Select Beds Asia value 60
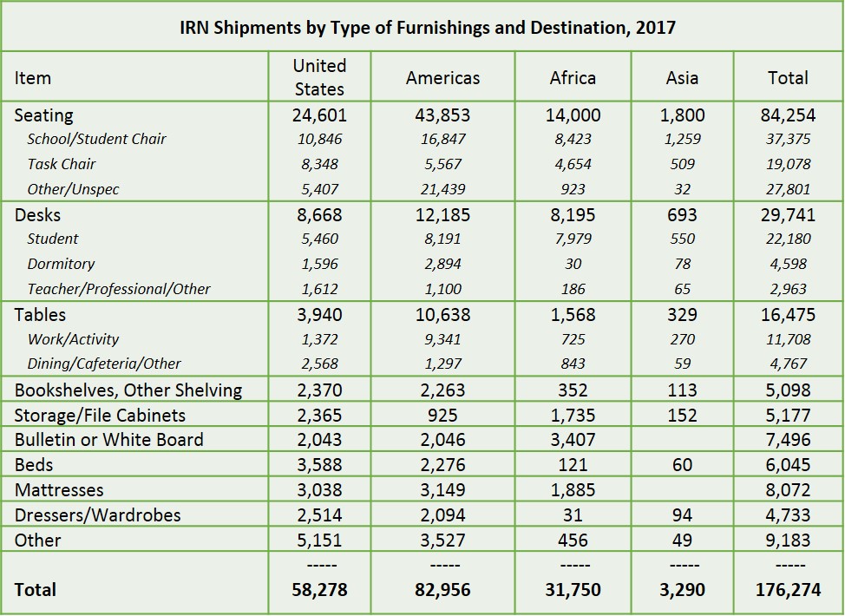Screen dimensions: 845x616 [x=682, y=464]
